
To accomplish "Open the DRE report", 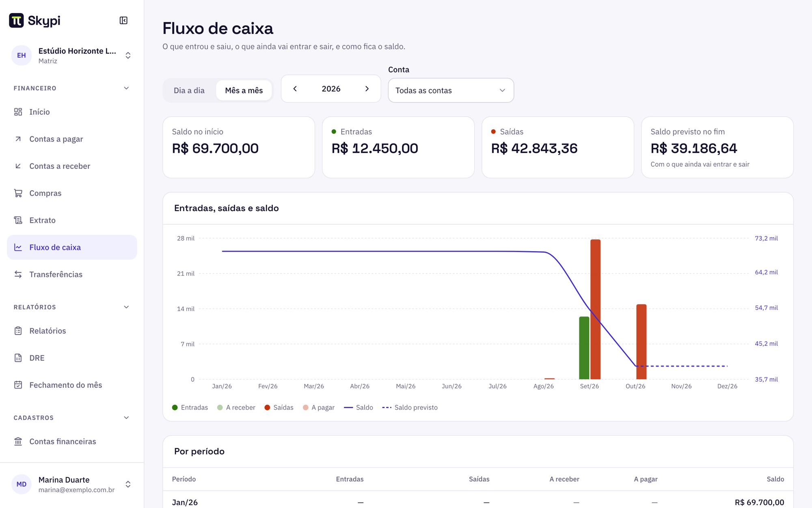I will coord(72,358).
